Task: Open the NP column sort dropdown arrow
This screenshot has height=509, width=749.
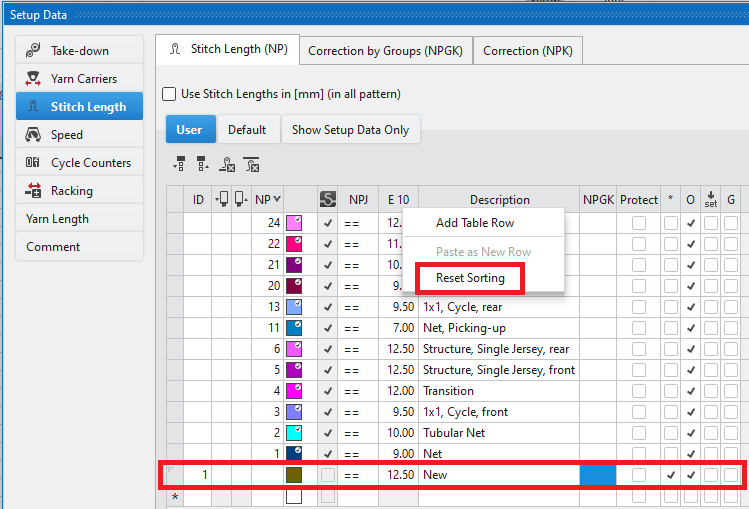Action: [277, 200]
